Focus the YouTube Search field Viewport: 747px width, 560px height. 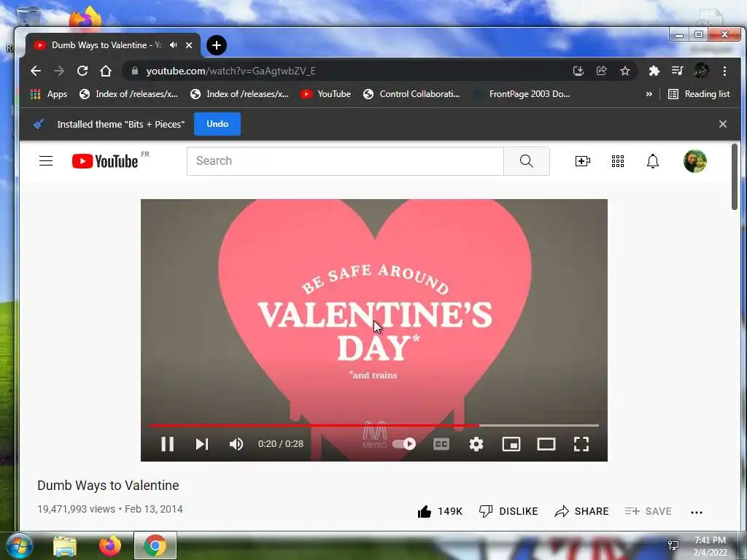tap(345, 161)
